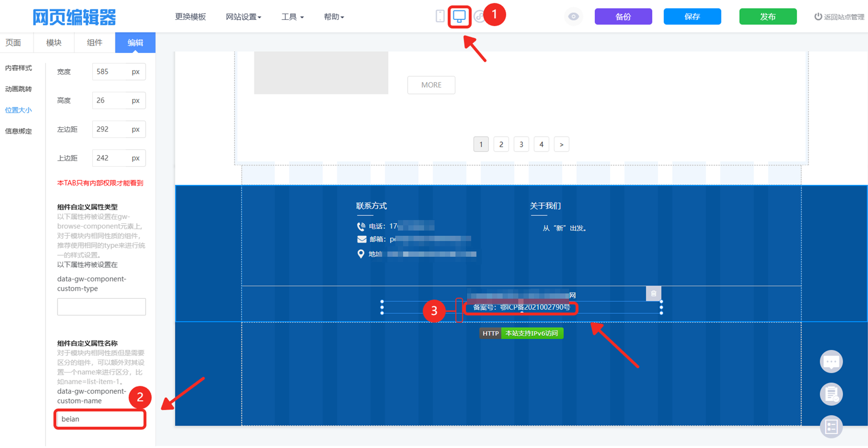This screenshot has width=868, height=448.
Task: Click the envelope icon beside 邮箱
Action: pos(362,239)
